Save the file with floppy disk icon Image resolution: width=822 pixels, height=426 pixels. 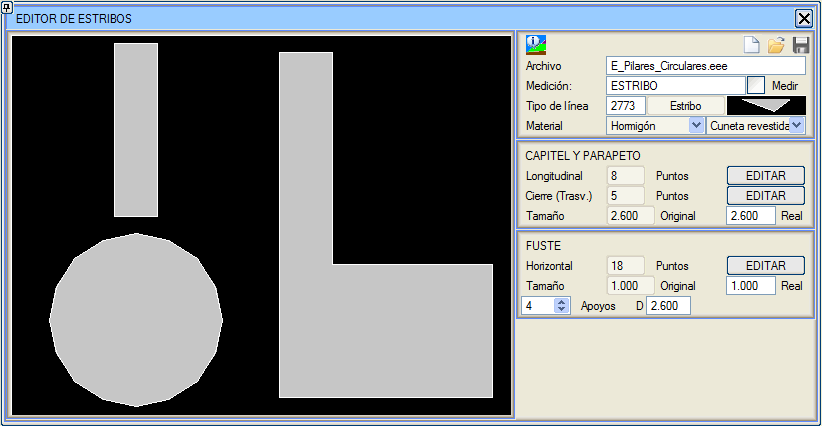coord(801,45)
